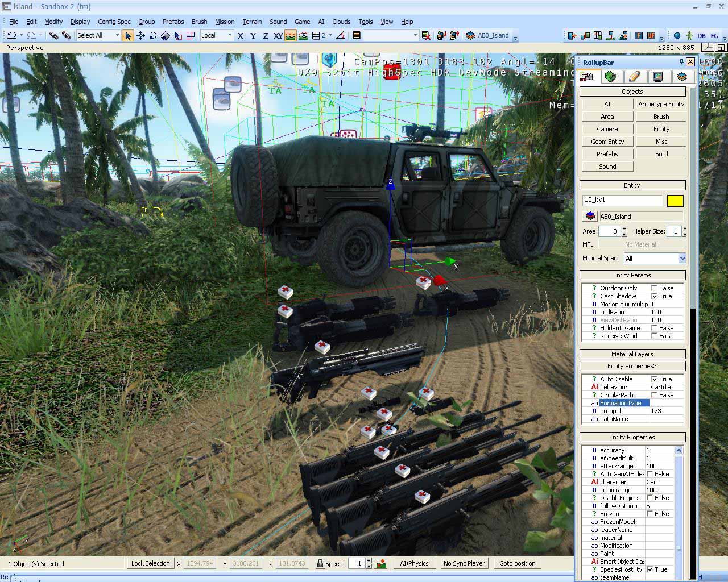Viewport: 728px width, 582px height.
Task: Toggle the CircularPath checkbox
Action: tap(654, 395)
